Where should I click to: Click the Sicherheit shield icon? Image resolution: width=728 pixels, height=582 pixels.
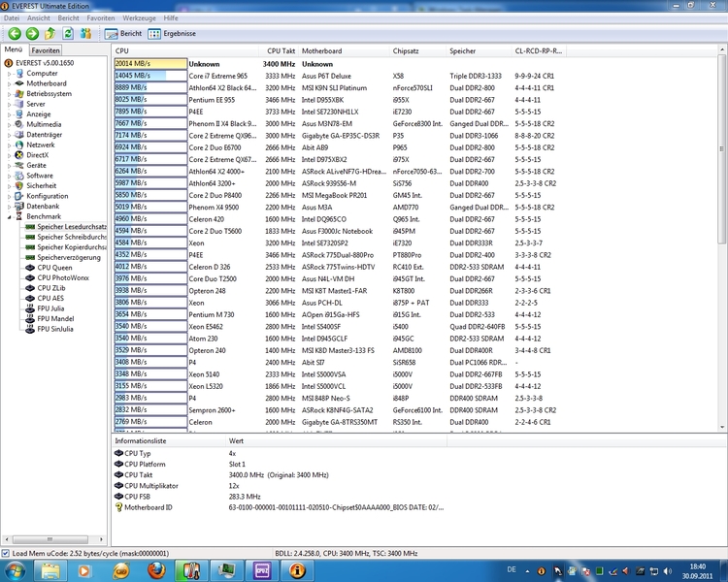[19, 185]
